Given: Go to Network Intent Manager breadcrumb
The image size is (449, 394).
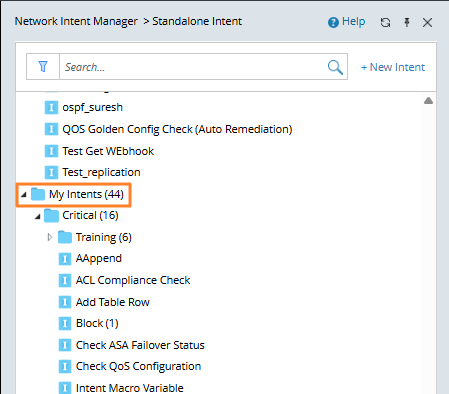Looking at the screenshot, I should coord(76,21).
